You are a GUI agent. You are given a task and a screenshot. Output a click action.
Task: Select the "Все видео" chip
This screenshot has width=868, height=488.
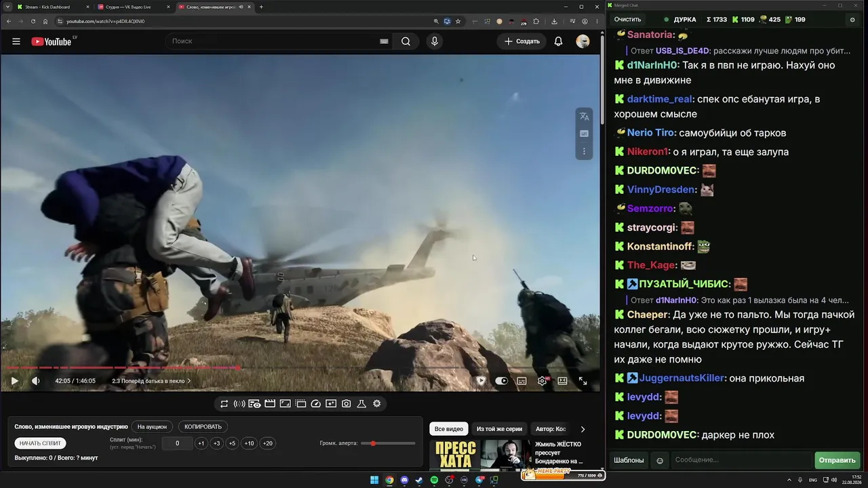449,429
